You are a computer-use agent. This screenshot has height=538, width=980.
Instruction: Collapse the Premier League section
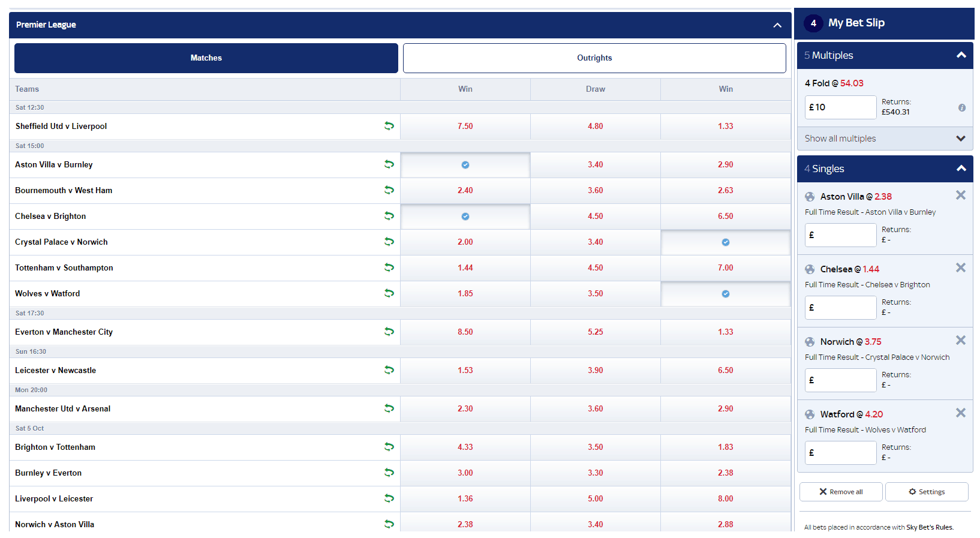coord(777,25)
